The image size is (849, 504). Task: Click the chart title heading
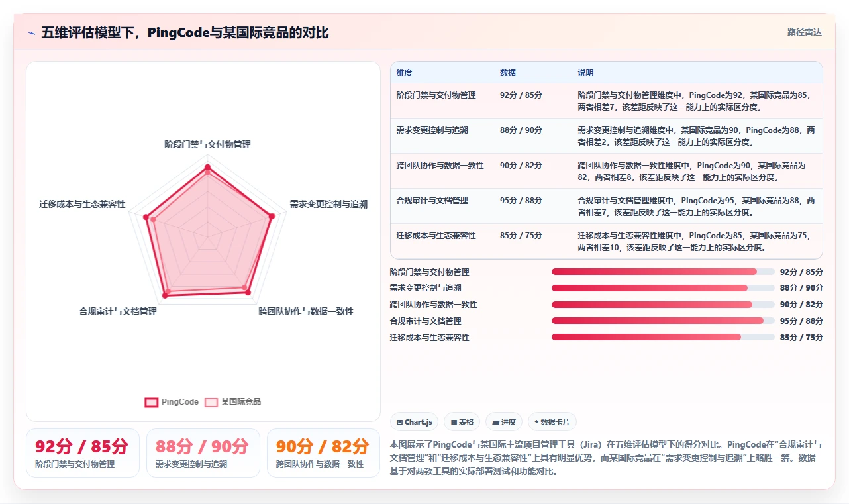[x=185, y=33]
